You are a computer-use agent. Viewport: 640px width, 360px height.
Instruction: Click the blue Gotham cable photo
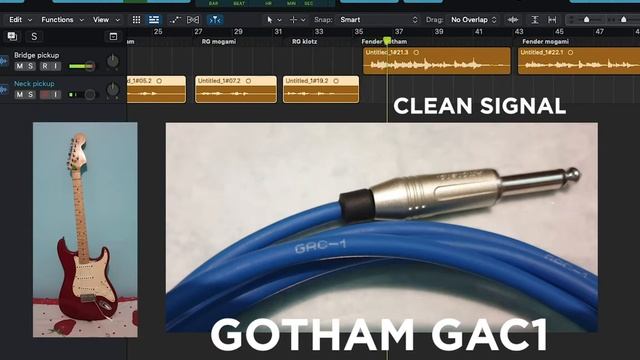pos(382,227)
